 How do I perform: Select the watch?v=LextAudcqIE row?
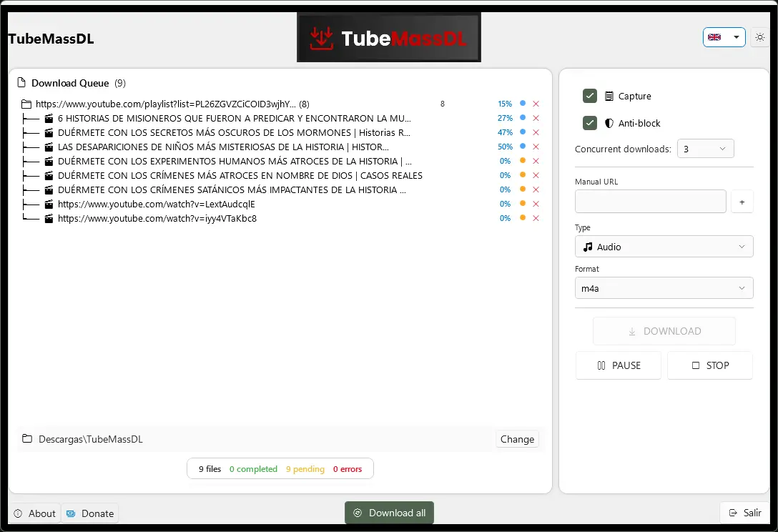click(280, 204)
